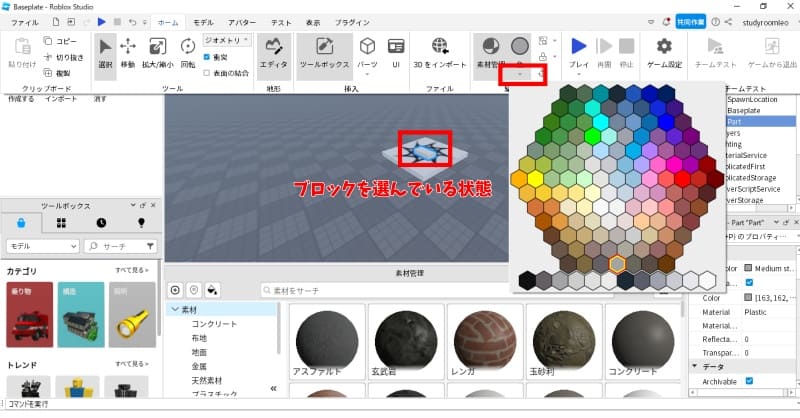800x418 pixels.
Task: Activate the 移動 (Move) tool
Action: (128, 54)
